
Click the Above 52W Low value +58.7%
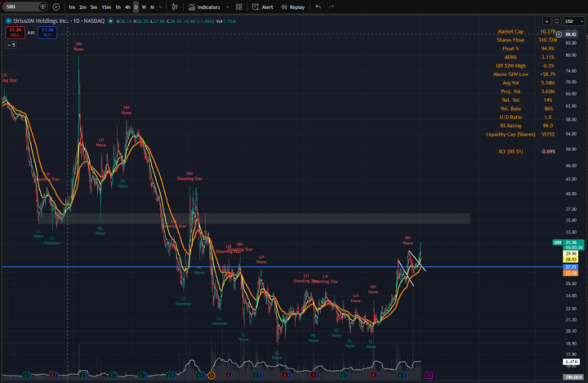coord(547,74)
